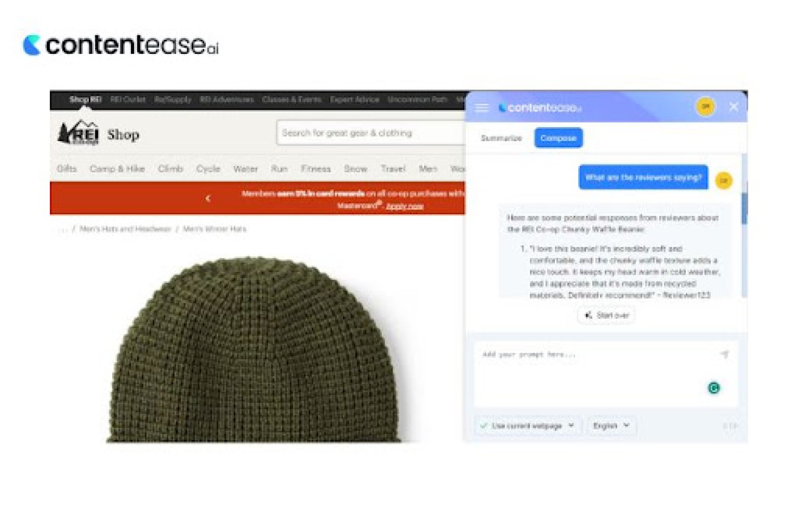Follow the Apply now link in banner
Viewport: 798px width, 532px height.
tap(404, 206)
